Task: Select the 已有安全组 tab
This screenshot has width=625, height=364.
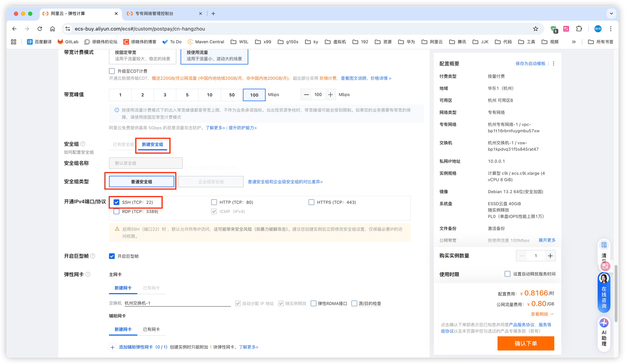Action: [123, 144]
